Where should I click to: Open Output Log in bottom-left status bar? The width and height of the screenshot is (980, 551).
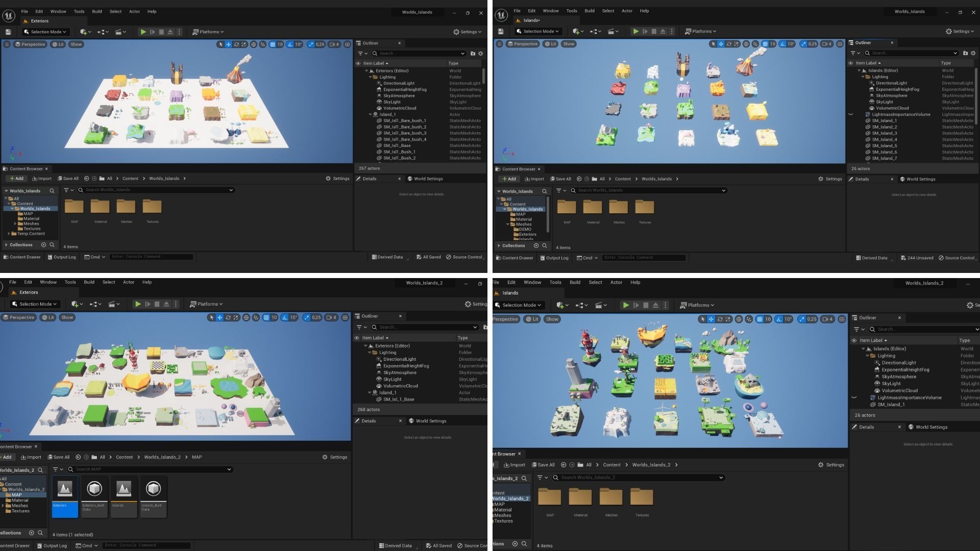(52, 546)
